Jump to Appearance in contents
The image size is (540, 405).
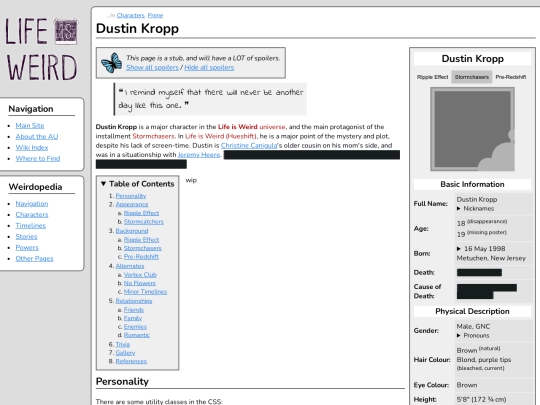pyautogui.click(x=132, y=205)
